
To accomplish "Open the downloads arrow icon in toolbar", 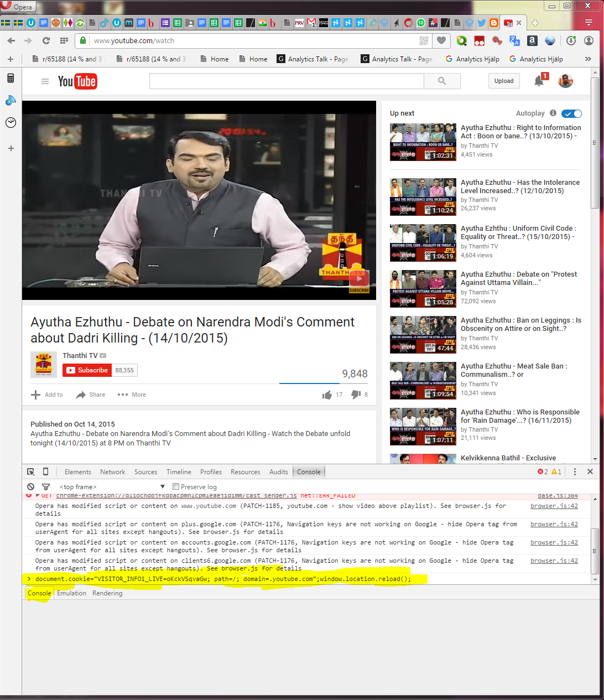I will (571, 40).
